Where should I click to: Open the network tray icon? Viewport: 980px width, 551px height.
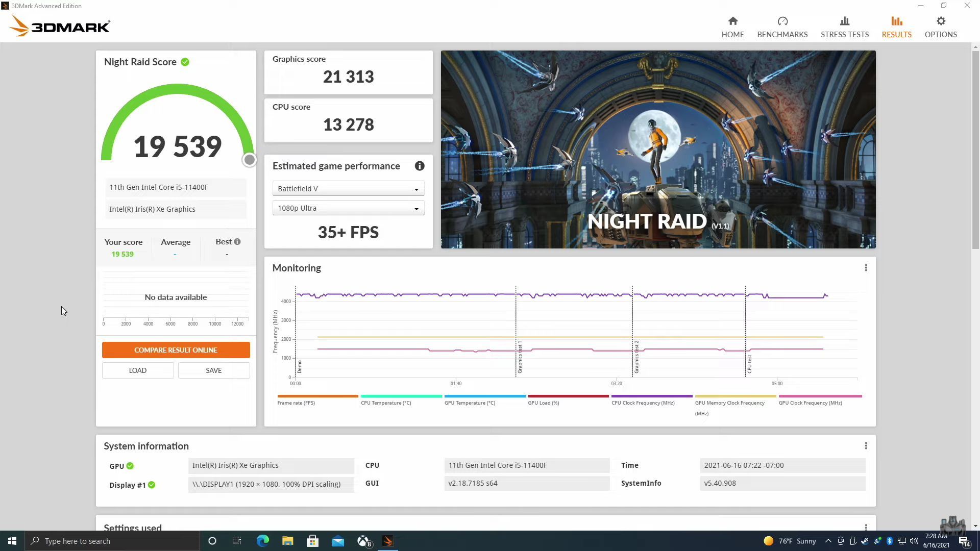(902, 541)
